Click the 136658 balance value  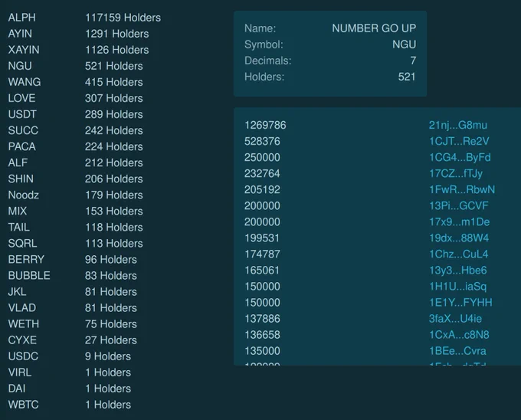click(262, 335)
